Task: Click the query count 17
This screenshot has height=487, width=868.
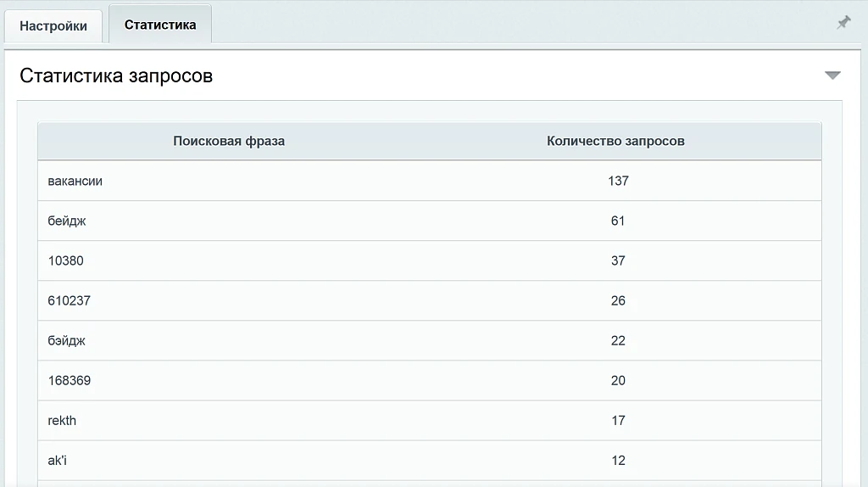Action: coord(618,421)
